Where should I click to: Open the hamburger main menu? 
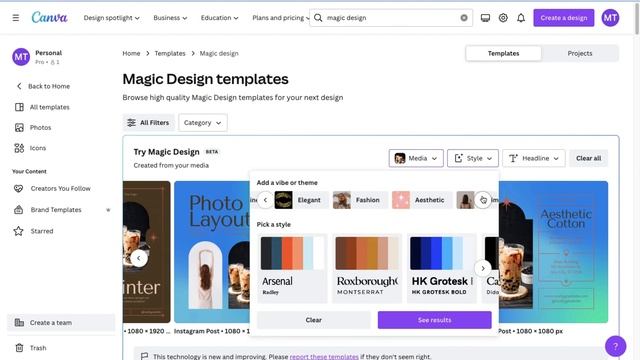(16, 18)
